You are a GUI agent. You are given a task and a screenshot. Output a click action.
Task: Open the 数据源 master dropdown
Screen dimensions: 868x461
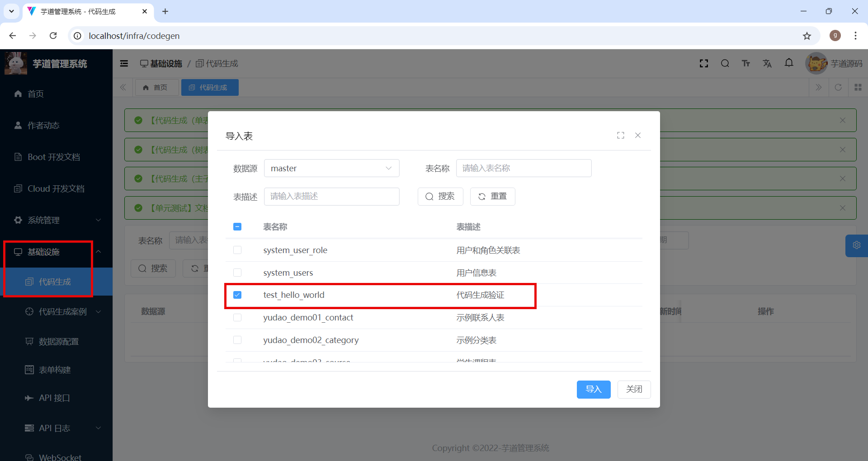click(331, 168)
